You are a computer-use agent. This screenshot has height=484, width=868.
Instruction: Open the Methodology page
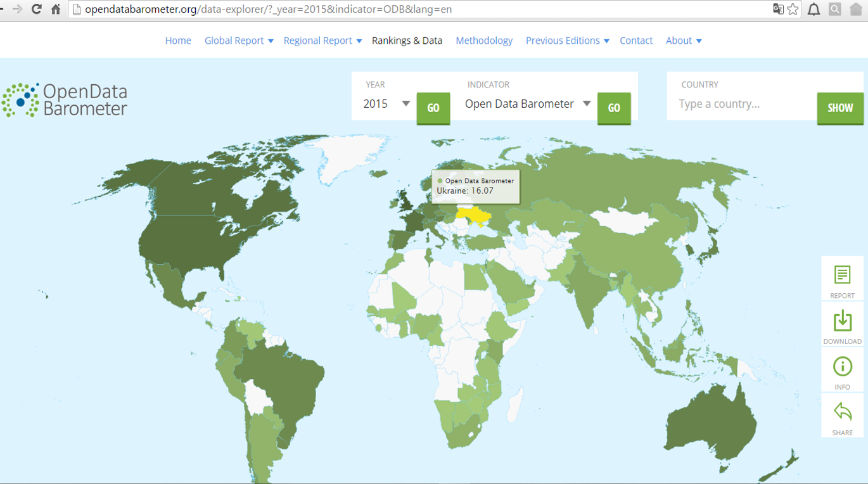click(484, 41)
